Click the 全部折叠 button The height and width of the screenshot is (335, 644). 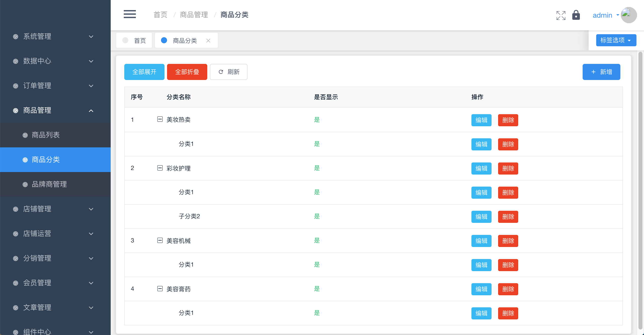[187, 72]
